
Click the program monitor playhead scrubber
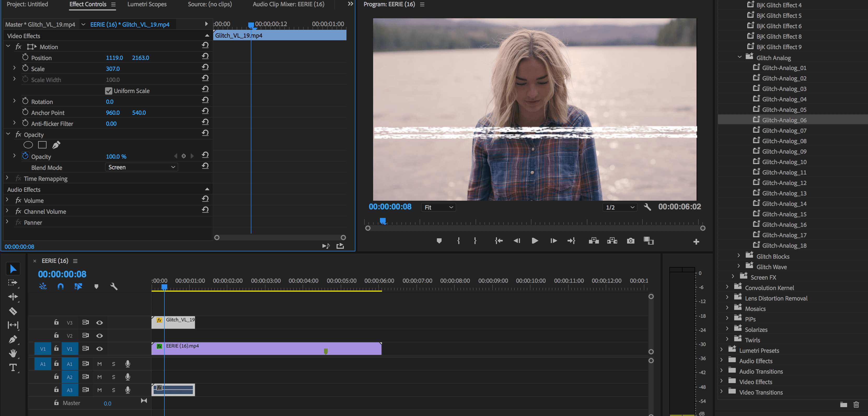(x=383, y=221)
